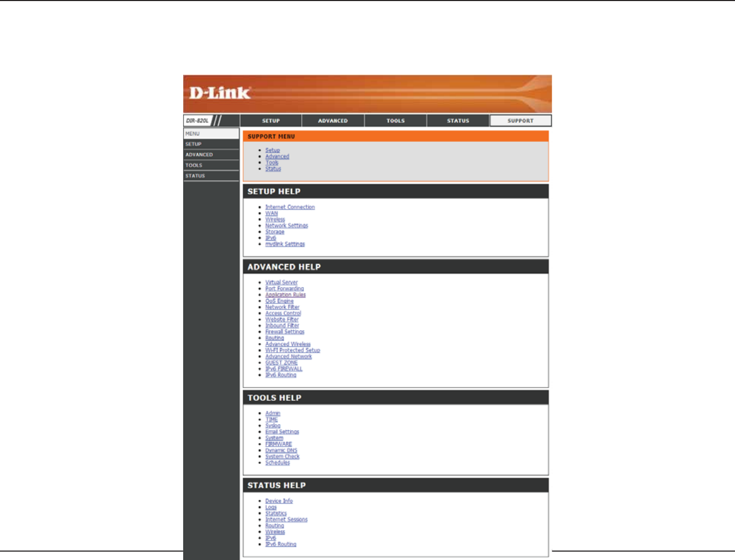Click the Schedules help link
The height and width of the screenshot is (560, 735).
(278, 463)
